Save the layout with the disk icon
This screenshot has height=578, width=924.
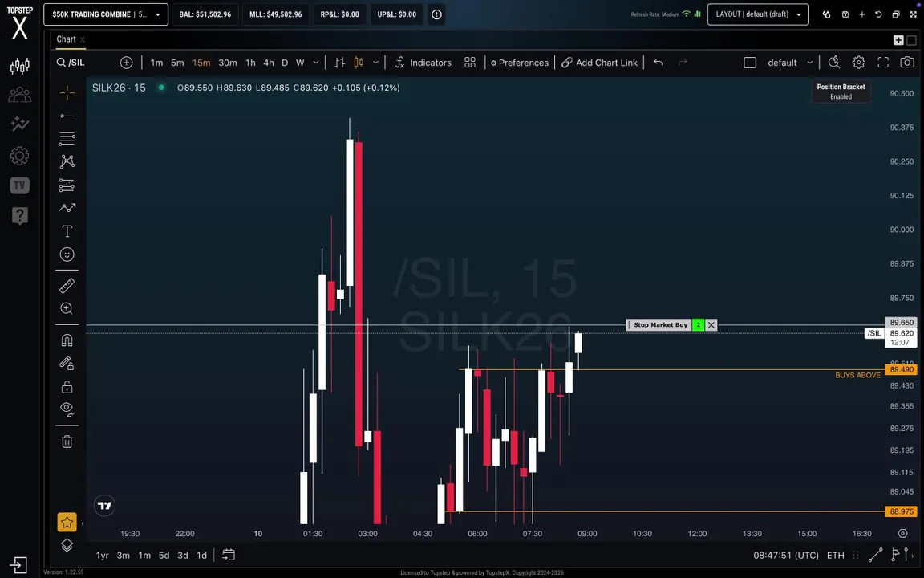pos(845,14)
